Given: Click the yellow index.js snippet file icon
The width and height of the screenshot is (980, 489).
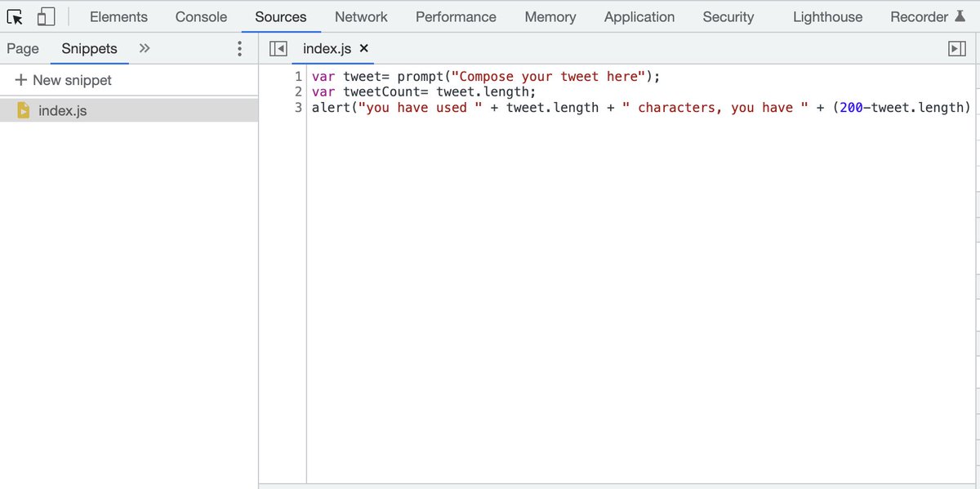Looking at the screenshot, I should [x=24, y=109].
